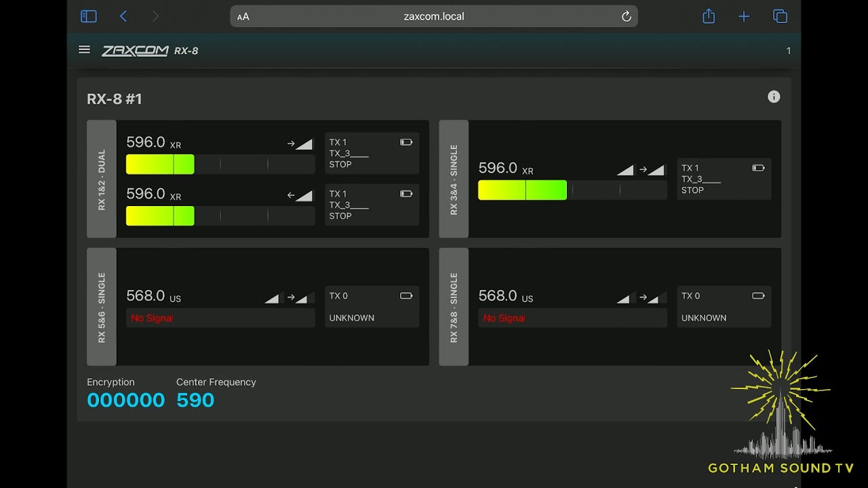868x488 pixels.
Task: Click the Zaxcom RX-8 logo
Action: click(150, 51)
